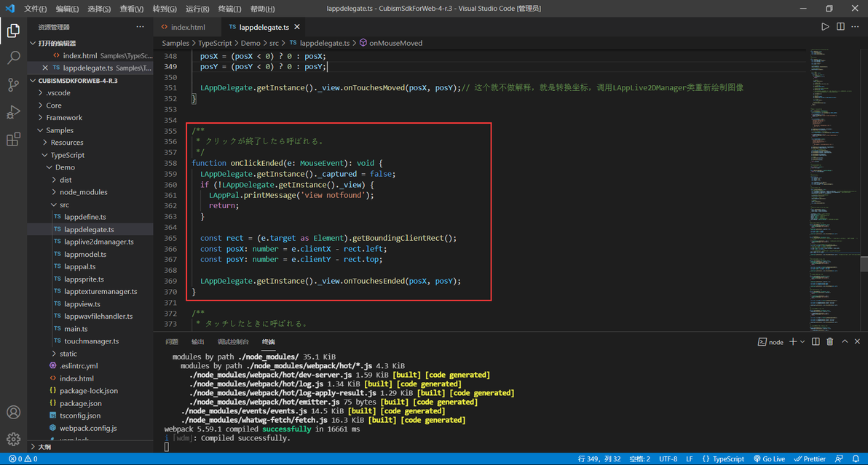Click Go Live in status bar
This screenshot has width=868, height=465.
[770, 459]
